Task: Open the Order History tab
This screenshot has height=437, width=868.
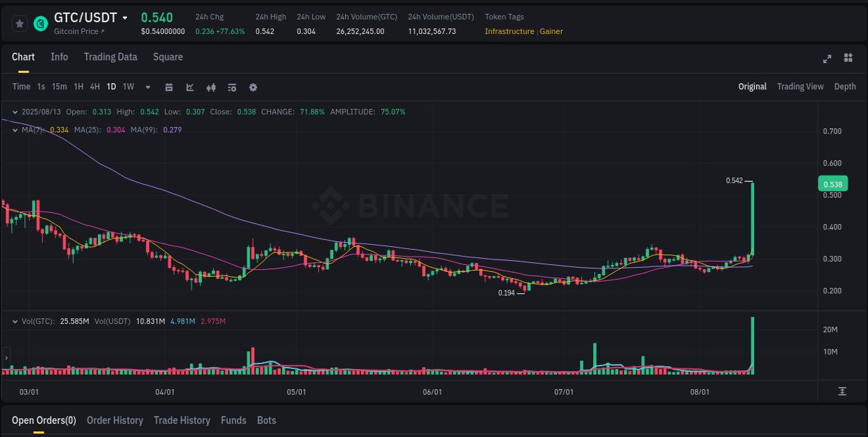Action: coord(115,420)
